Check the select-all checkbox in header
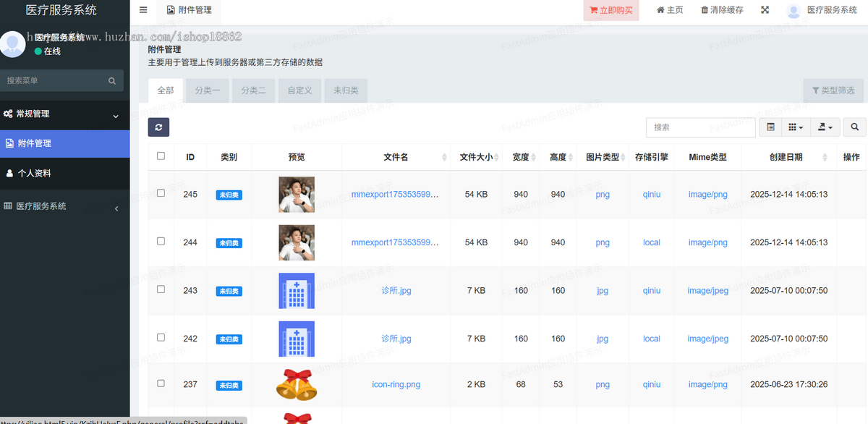The width and height of the screenshot is (868, 424). pos(161,156)
